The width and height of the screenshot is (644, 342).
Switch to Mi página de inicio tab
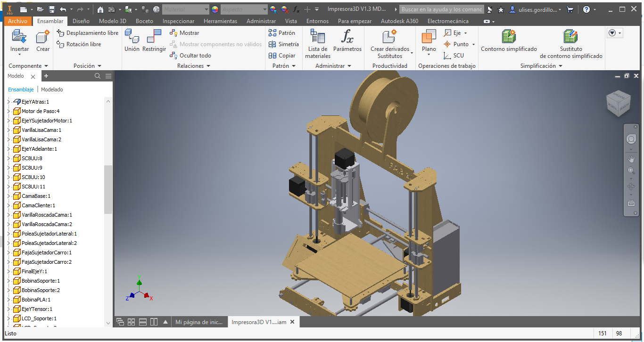(x=198, y=322)
